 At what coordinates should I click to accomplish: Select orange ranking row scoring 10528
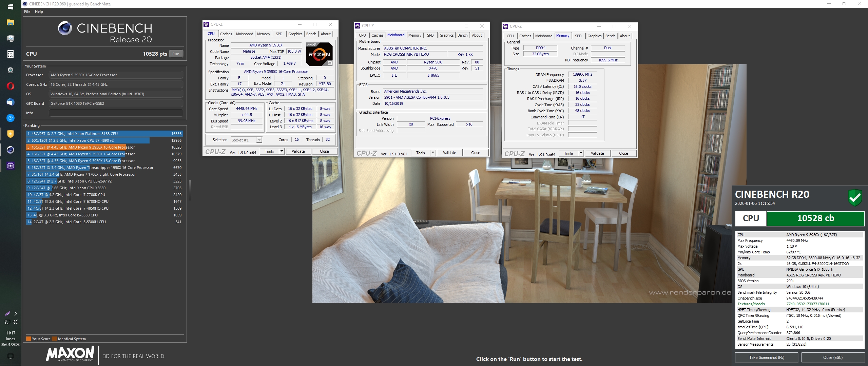[105, 147]
